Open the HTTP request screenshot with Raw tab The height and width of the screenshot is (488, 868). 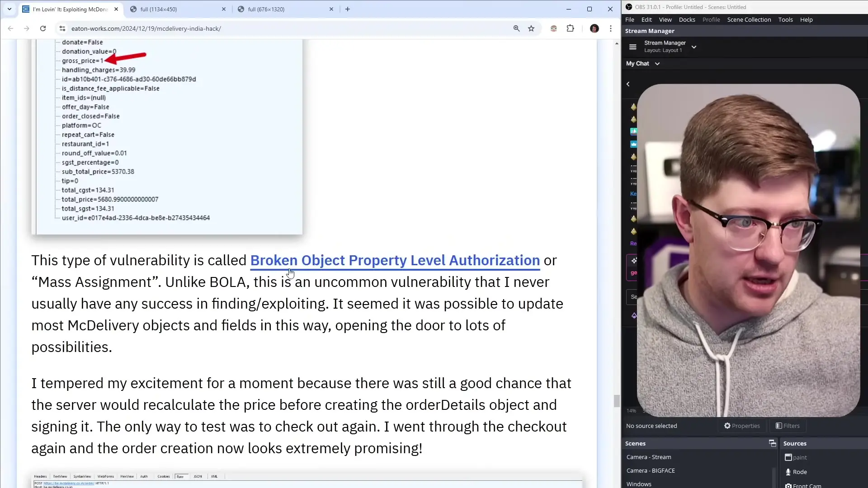[307, 480]
